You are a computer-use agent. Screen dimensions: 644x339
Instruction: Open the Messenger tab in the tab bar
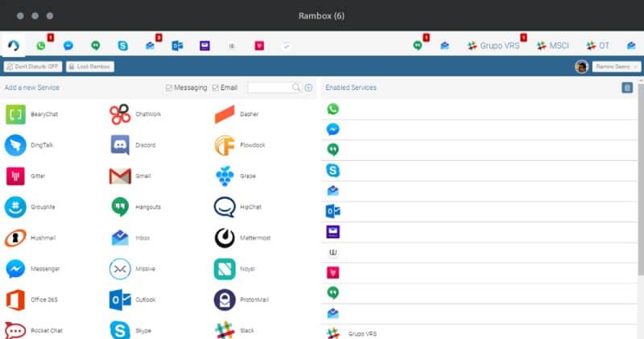click(x=68, y=45)
